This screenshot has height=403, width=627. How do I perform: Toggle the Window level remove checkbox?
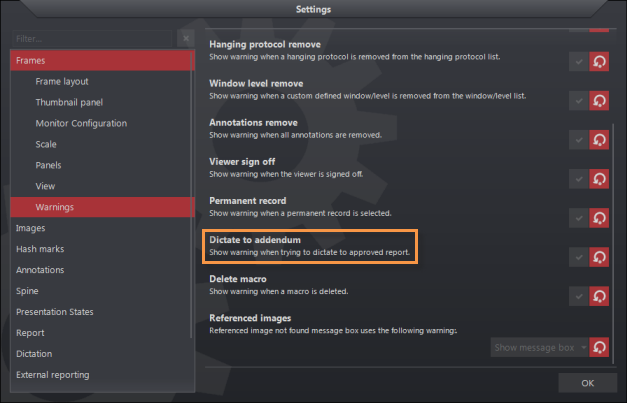578,101
